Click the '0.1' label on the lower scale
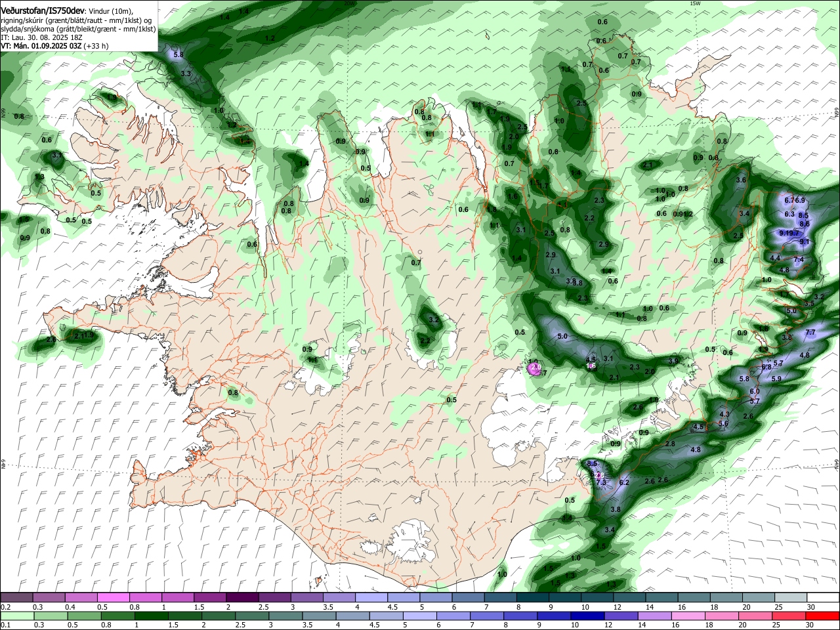 pos(5,625)
